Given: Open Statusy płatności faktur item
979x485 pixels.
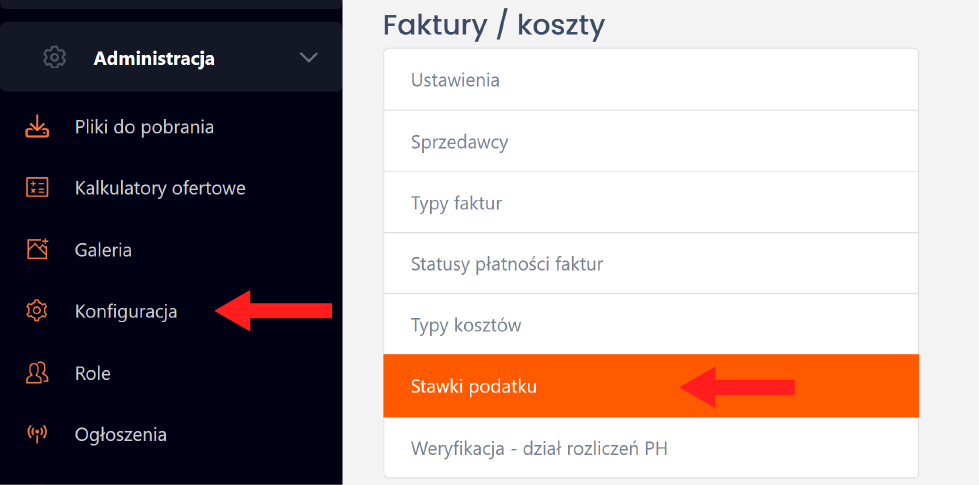Looking at the screenshot, I should (x=651, y=263).
